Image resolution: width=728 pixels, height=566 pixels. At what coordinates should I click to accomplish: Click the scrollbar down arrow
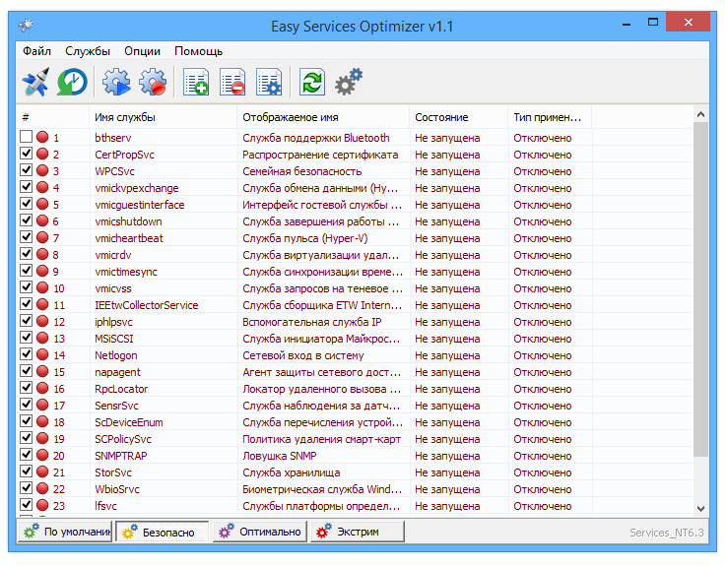click(x=700, y=509)
